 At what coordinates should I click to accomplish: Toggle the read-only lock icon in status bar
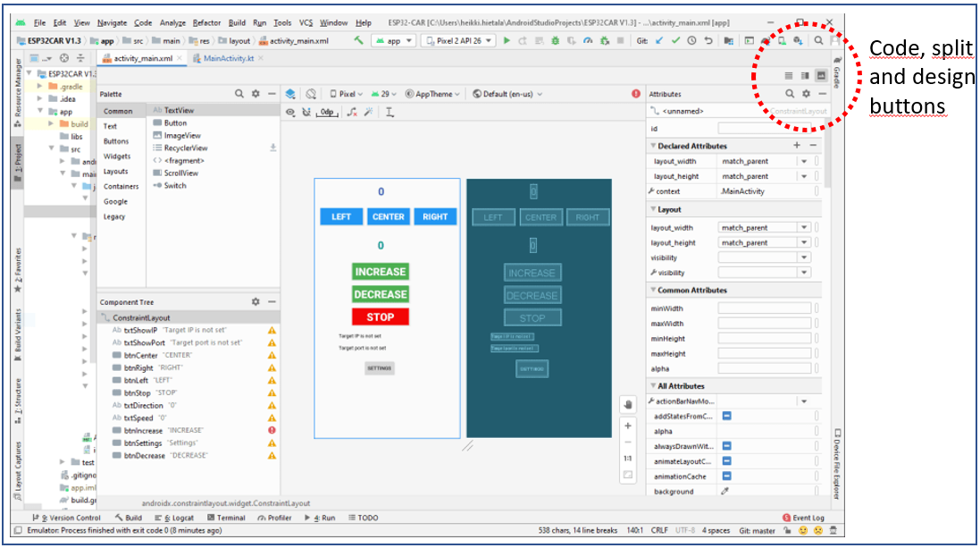click(x=788, y=530)
